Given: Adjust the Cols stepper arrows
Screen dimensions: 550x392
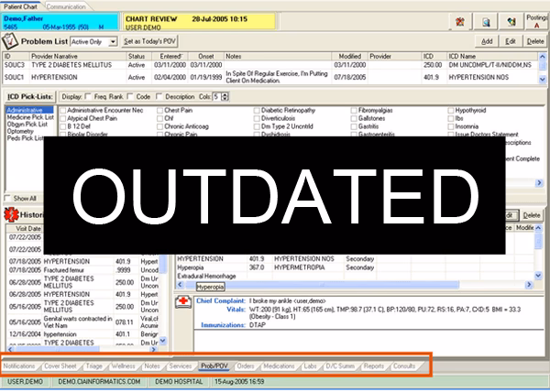Looking at the screenshot, I should (x=225, y=96).
